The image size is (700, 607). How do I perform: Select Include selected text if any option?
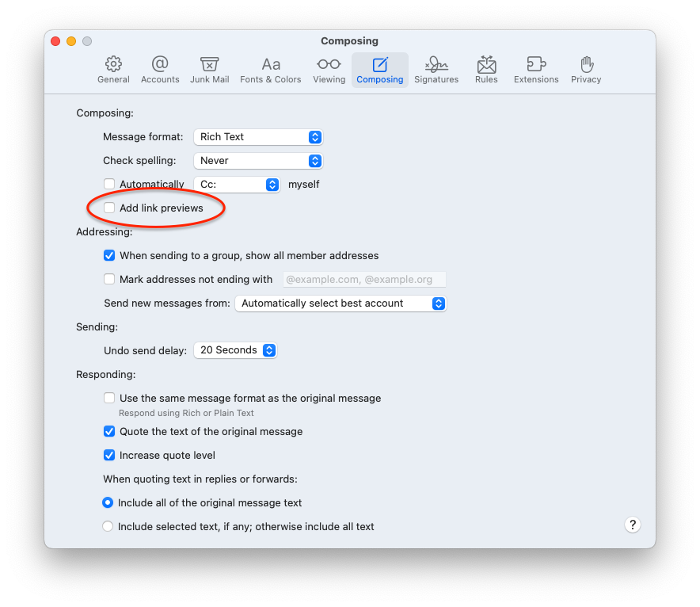tap(108, 526)
